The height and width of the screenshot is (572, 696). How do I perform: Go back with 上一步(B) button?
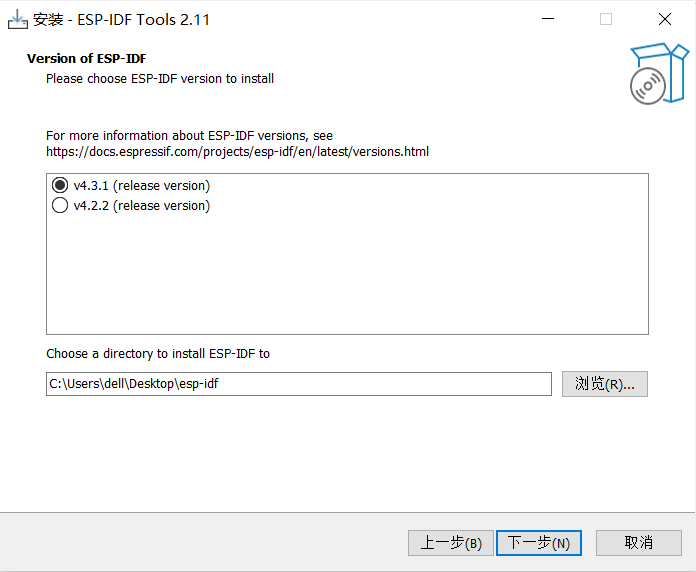pyautogui.click(x=451, y=543)
